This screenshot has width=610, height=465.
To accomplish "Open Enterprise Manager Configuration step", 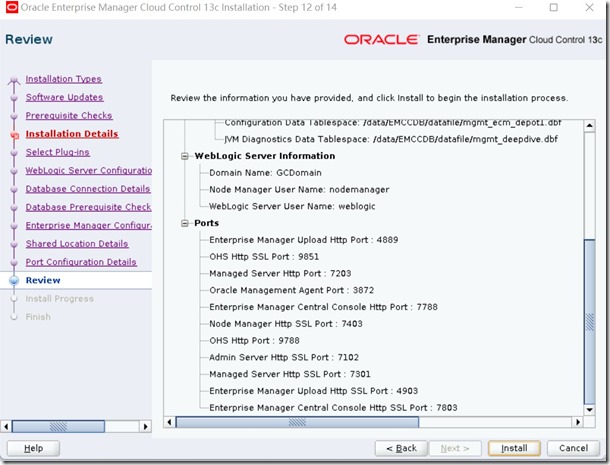I will pyautogui.click(x=89, y=225).
